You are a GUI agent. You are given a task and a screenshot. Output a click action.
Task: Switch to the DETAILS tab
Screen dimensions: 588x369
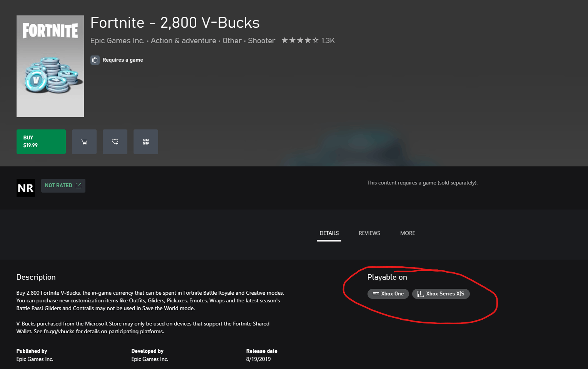coord(329,233)
